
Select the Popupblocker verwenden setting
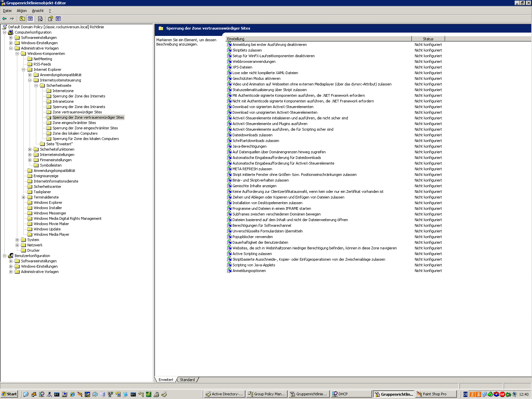coord(252,237)
